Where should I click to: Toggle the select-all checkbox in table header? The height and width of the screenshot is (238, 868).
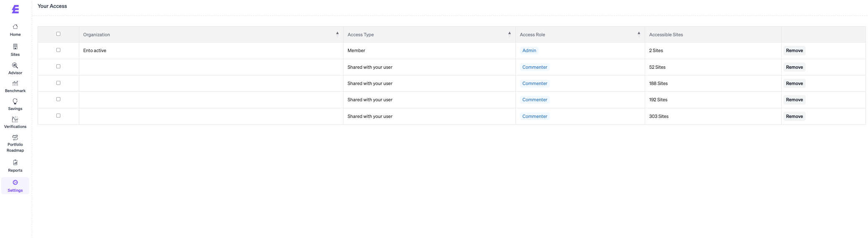click(x=58, y=34)
